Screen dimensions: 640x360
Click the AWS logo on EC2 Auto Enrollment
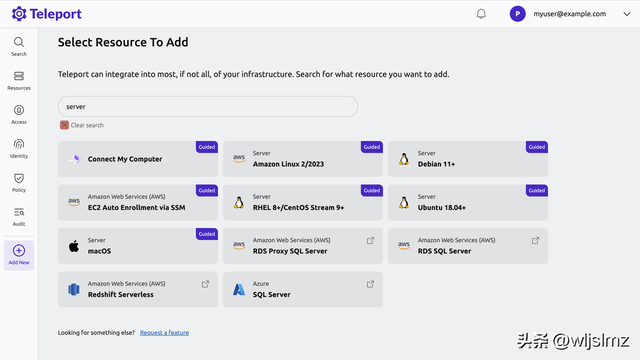click(x=74, y=202)
